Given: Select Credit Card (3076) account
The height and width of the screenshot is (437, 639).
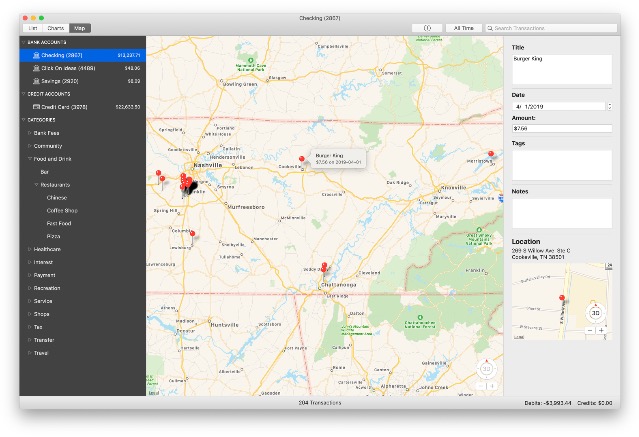Looking at the screenshot, I should (83, 107).
